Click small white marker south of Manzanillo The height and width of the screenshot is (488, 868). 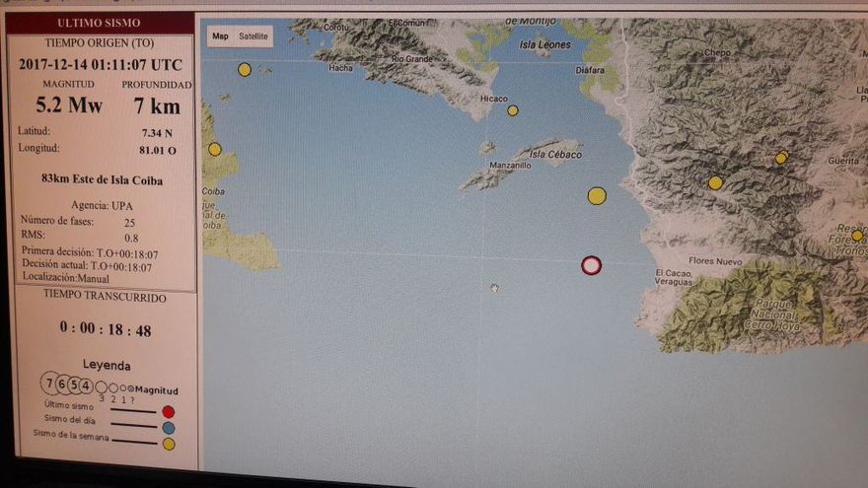[x=494, y=288]
